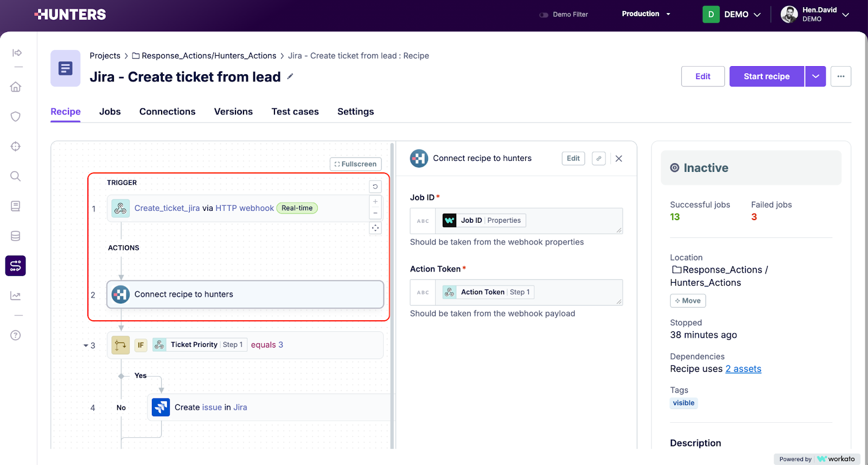Close the Connect recipe to hunters panel
868x465 pixels.
pyautogui.click(x=619, y=158)
